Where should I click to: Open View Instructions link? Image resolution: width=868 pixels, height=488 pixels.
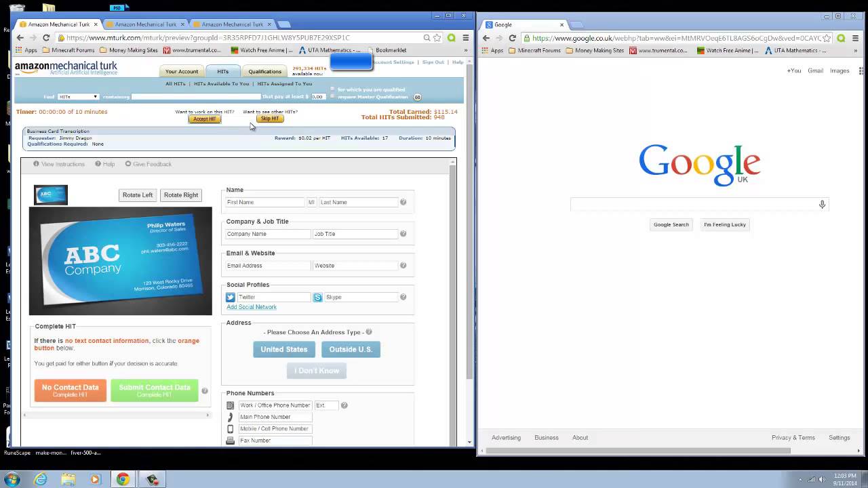(x=59, y=164)
